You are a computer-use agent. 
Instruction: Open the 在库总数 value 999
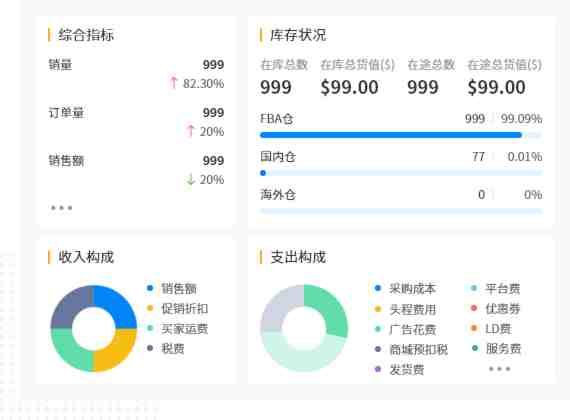276,87
